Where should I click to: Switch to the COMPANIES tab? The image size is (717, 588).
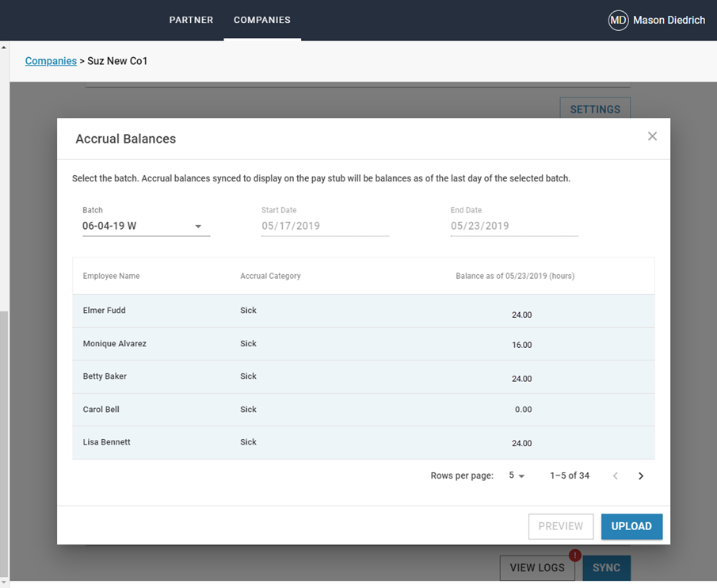262,20
